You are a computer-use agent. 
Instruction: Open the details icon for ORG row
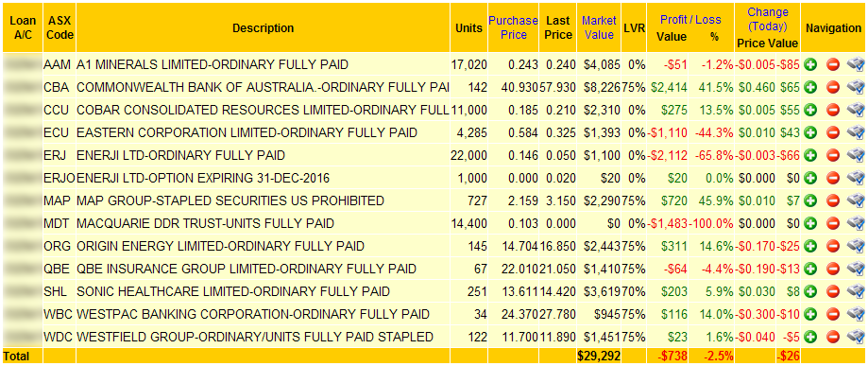856,246
